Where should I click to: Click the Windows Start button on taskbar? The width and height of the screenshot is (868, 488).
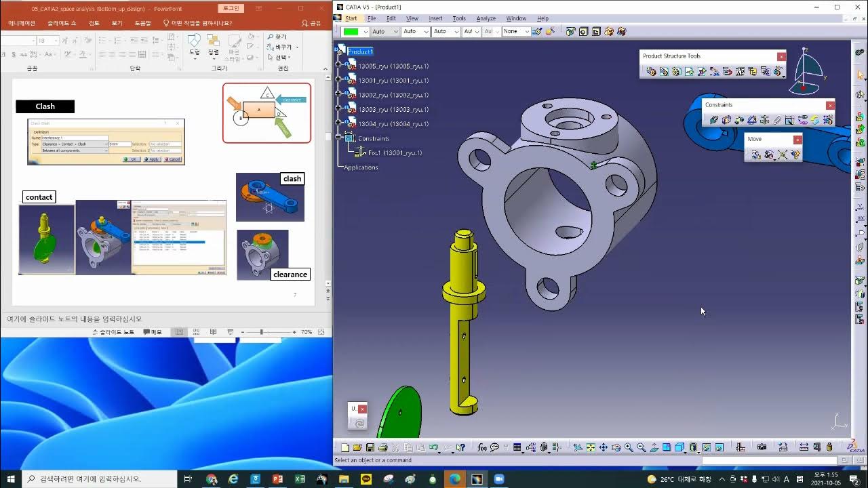tap(11, 479)
